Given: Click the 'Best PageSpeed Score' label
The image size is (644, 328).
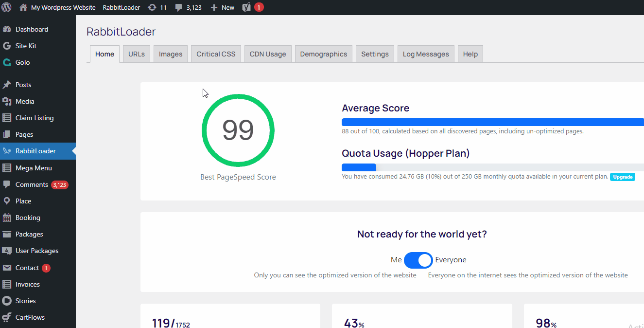Looking at the screenshot, I should [x=238, y=177].
